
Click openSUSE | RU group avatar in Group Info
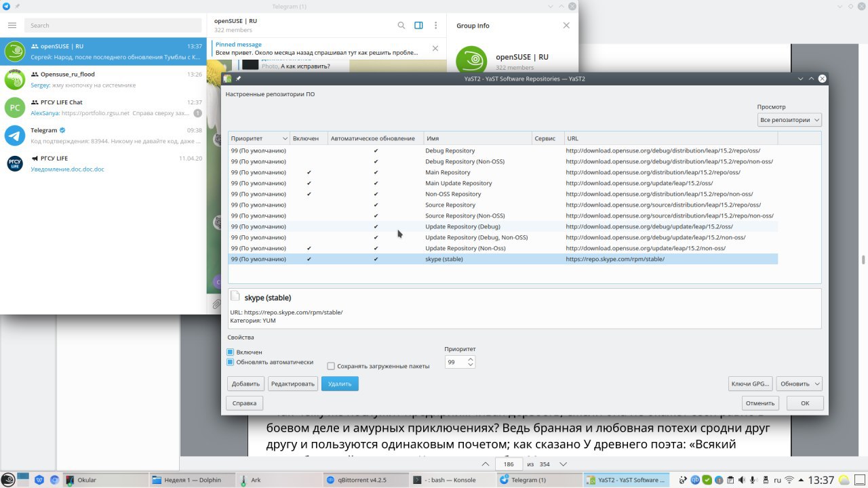point(471,60)
